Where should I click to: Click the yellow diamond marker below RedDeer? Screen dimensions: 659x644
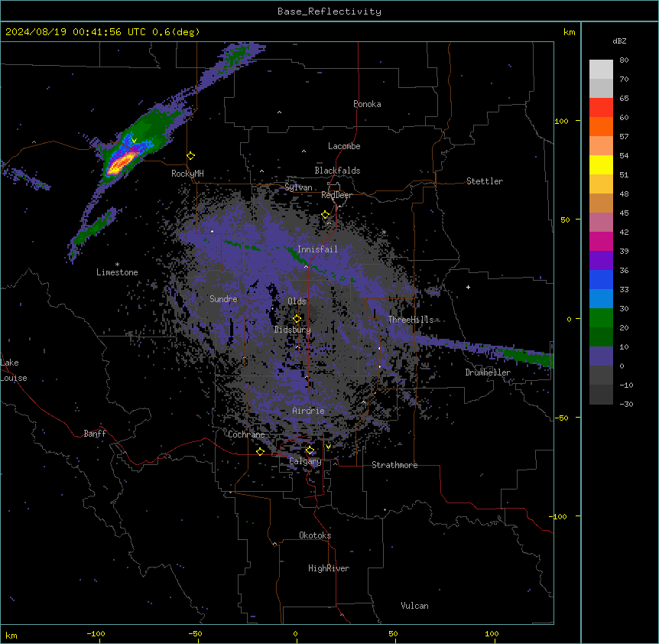[x=326, y=215]
